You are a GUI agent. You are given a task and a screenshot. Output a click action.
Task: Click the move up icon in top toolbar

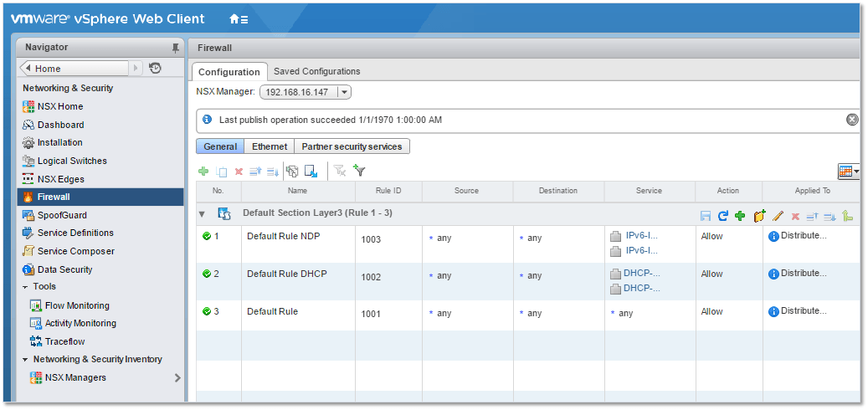coord(255,172)
